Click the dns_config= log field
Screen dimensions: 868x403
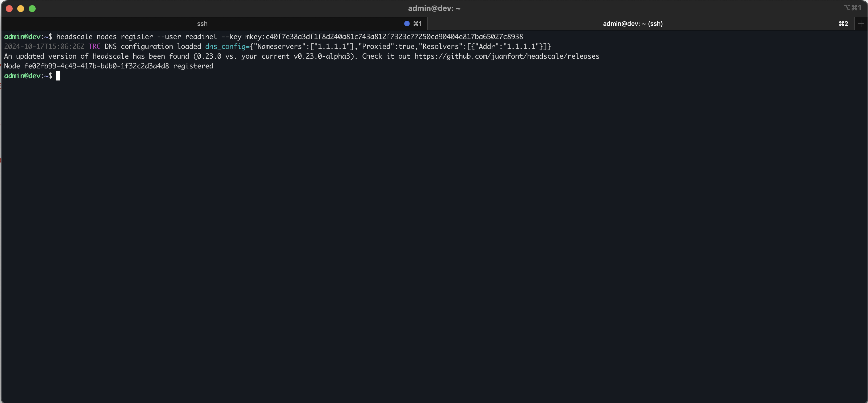(x=227, y=47)
